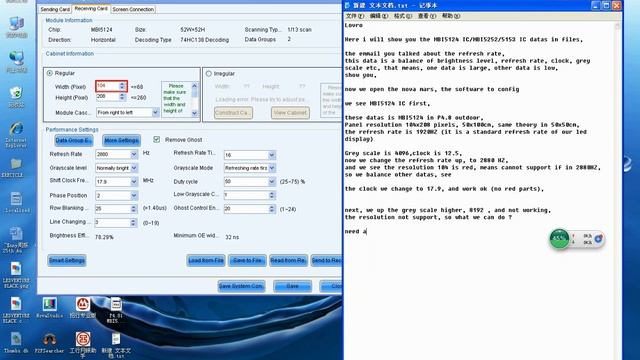Open the Thumbs.db desktop file
The width and height of the screenshot is (640, 360).
(x=16, y=342)
